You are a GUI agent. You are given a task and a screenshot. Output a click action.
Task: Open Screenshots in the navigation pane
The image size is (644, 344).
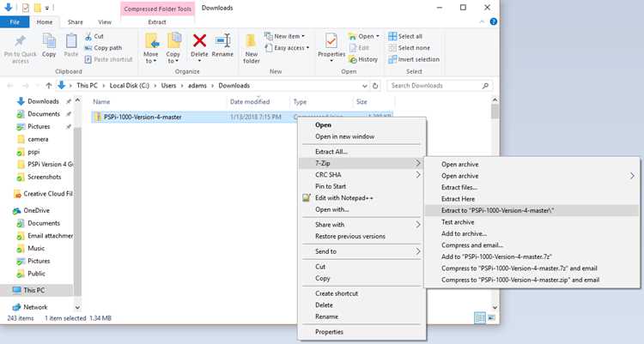pyautogui.click(x=44, y=177)
